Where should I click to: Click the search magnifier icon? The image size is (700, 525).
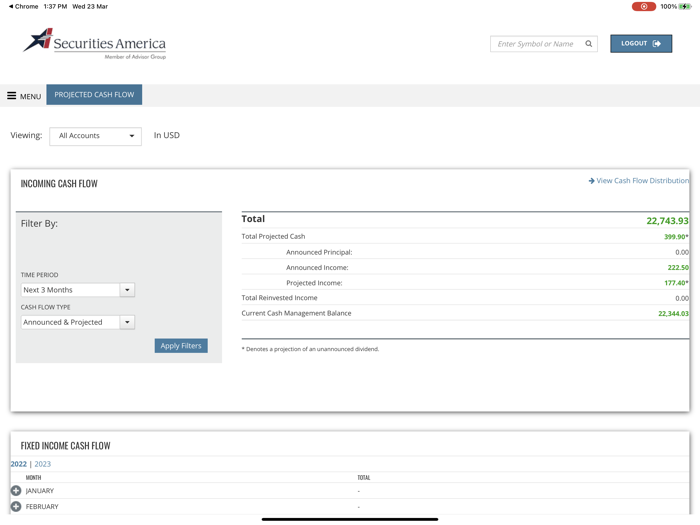588,44
